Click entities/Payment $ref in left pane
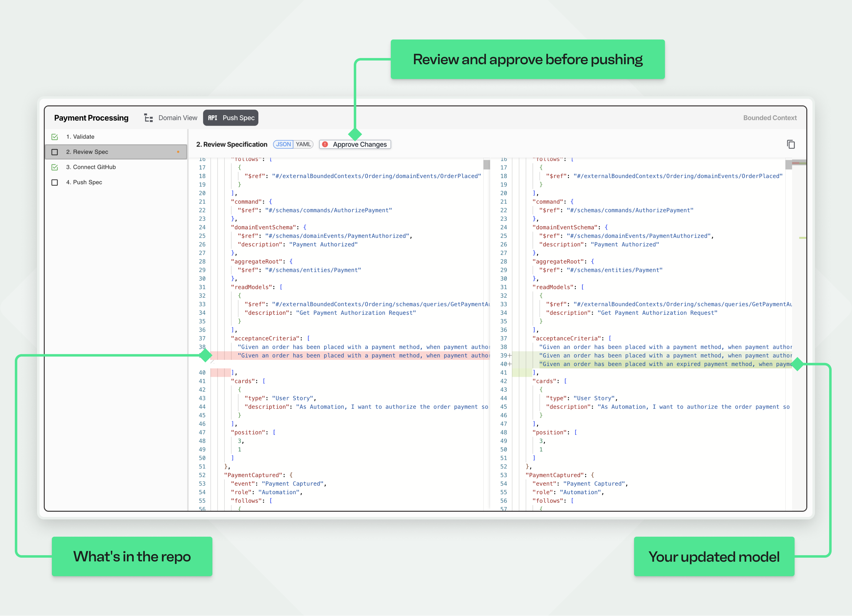 click(313, 270)
